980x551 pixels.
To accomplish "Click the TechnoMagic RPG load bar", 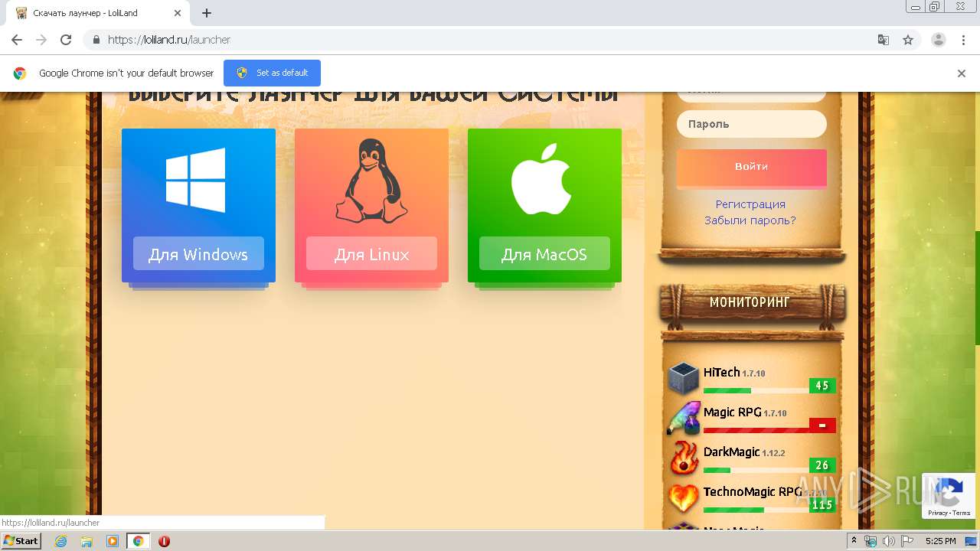I will [x=756, y=510].
